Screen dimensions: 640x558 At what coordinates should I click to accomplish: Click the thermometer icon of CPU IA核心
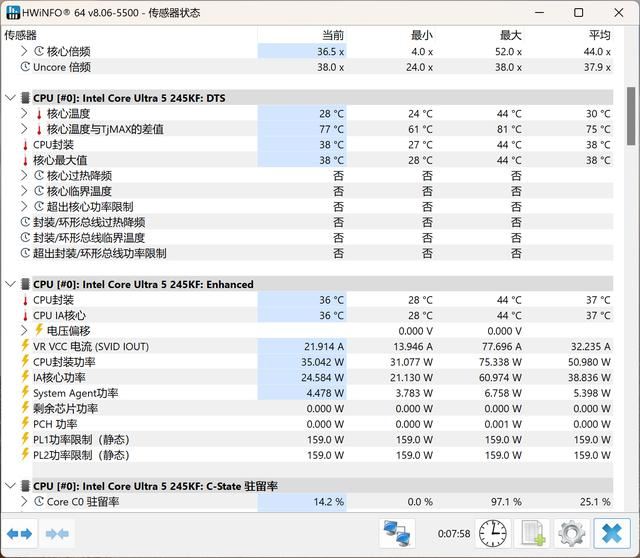[x=25, y=316]
